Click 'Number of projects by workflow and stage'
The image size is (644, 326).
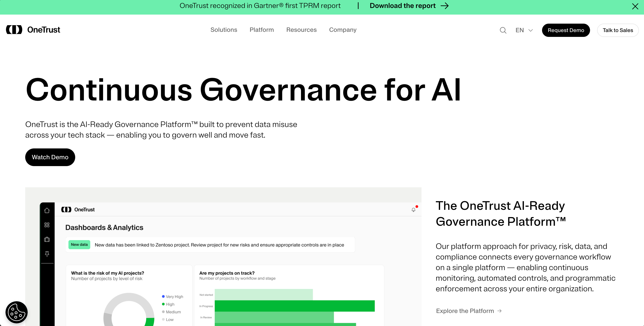pos(237,278)
